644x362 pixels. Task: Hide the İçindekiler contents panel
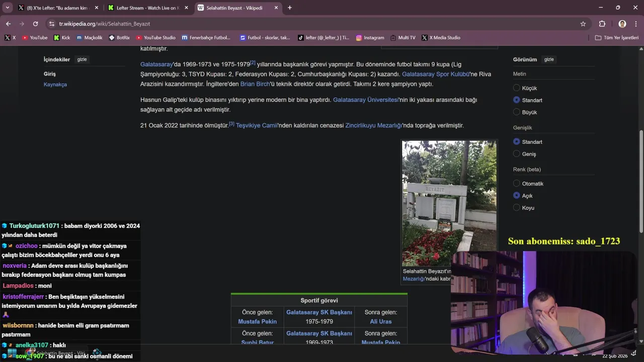pos(82,59)
